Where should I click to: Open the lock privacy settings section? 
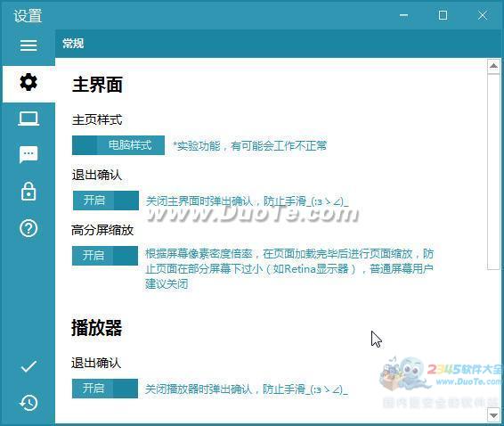(x=28, y=192)
